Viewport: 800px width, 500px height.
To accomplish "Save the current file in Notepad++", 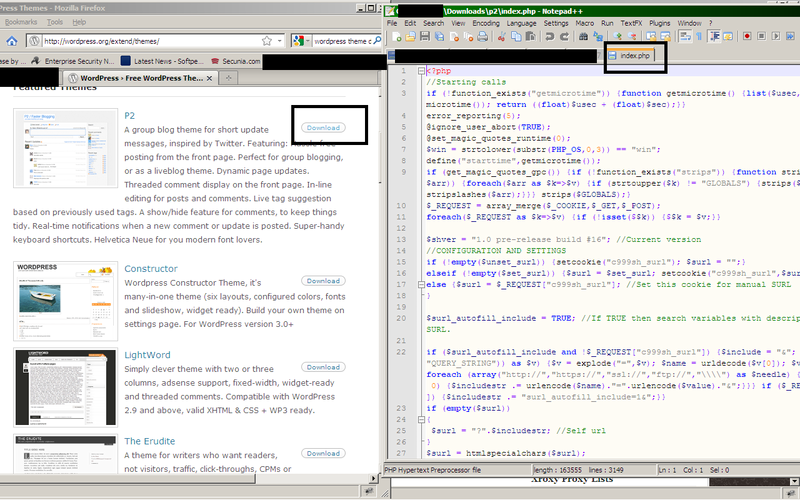I will (x=424, y=36).
